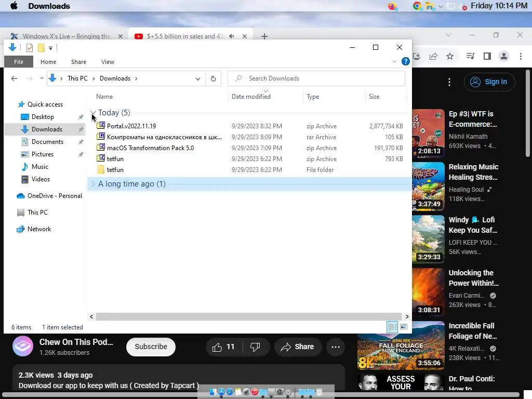The height and width of the screenshot is (399, 532).
Task: Open Chrome media controls icon
Action: click(470, 56)
